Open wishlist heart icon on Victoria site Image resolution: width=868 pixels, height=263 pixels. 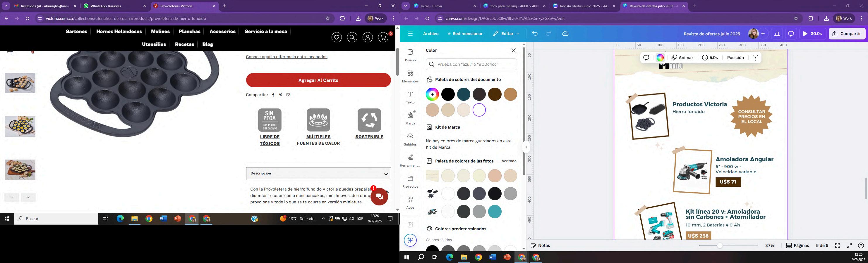(x=337, y=37)
